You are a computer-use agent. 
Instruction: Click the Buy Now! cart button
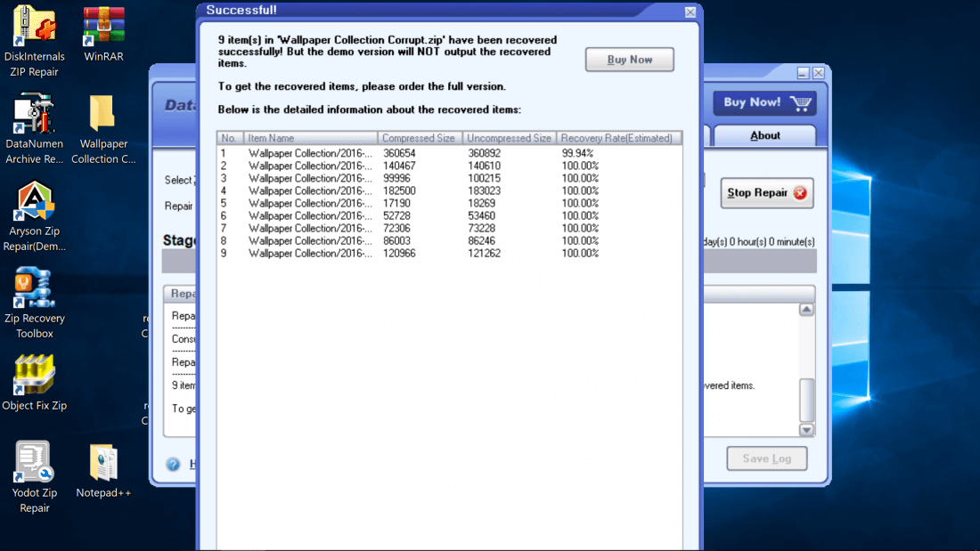(x=765, y=102)
